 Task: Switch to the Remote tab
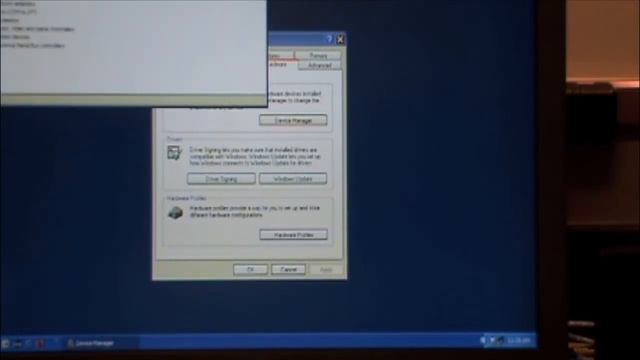318,56
